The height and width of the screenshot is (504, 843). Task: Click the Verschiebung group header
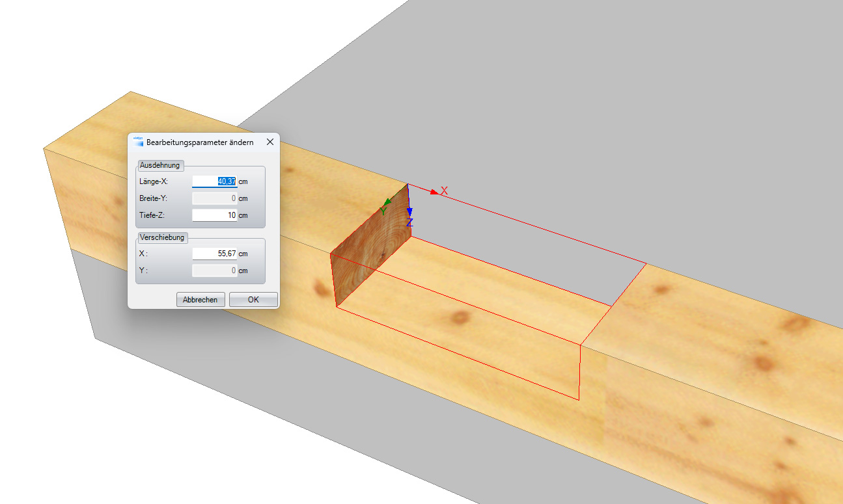tap(162, 237)
